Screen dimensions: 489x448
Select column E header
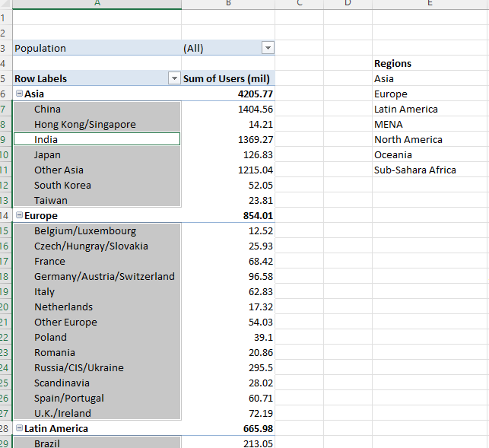[430, 4]
